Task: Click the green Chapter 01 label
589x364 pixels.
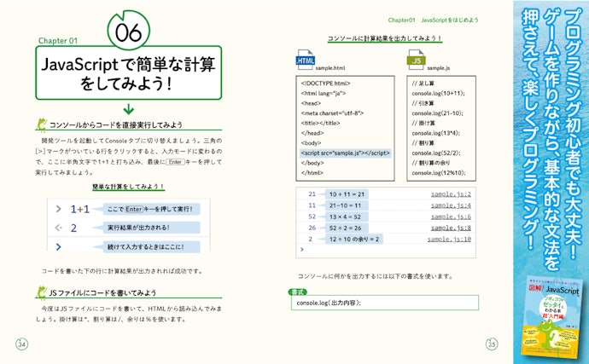Action: 58,41
